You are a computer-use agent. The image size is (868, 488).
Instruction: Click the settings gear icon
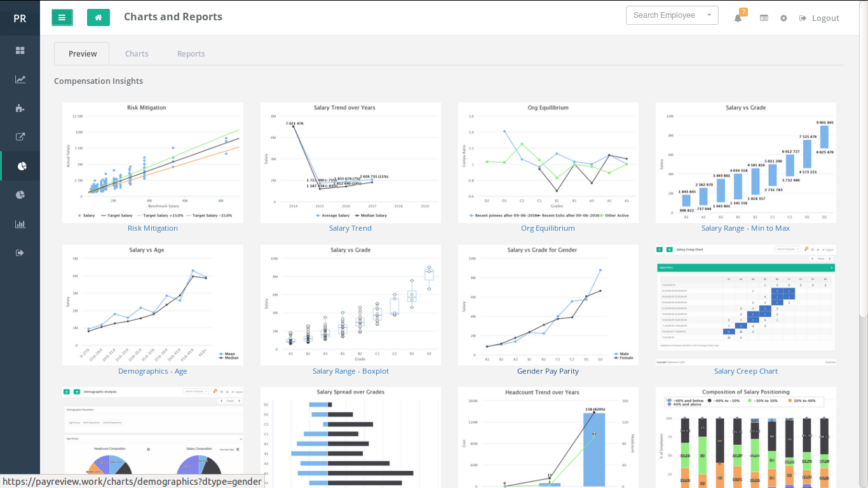783,18
